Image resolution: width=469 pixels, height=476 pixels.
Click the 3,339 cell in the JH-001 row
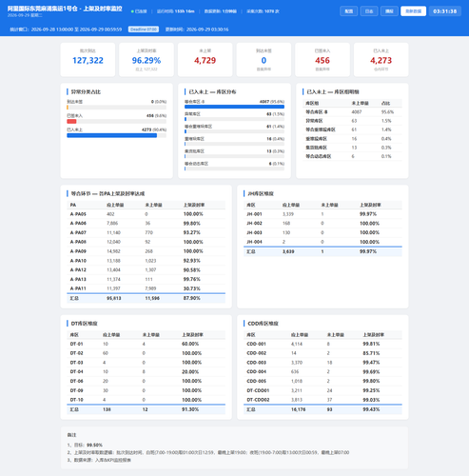click(288, 214)
